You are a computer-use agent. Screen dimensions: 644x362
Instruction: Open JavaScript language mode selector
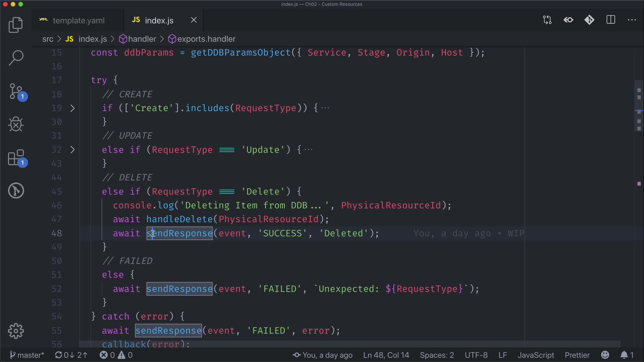pyautogui.click(x=536, y=355)
